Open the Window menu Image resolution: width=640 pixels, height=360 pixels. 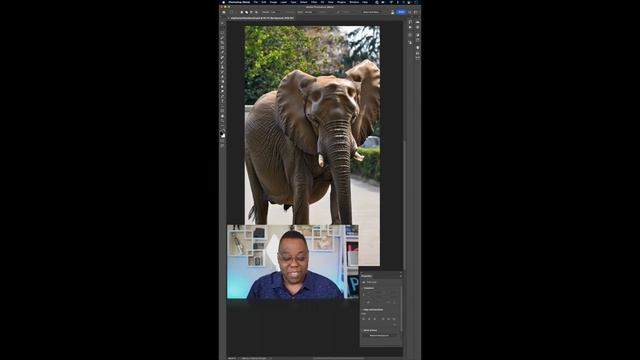[x=354, y=2]
